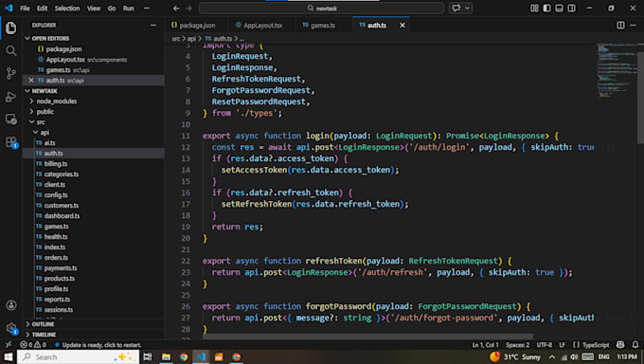
Task: Toggle the bottom panel
Action: 559,9
